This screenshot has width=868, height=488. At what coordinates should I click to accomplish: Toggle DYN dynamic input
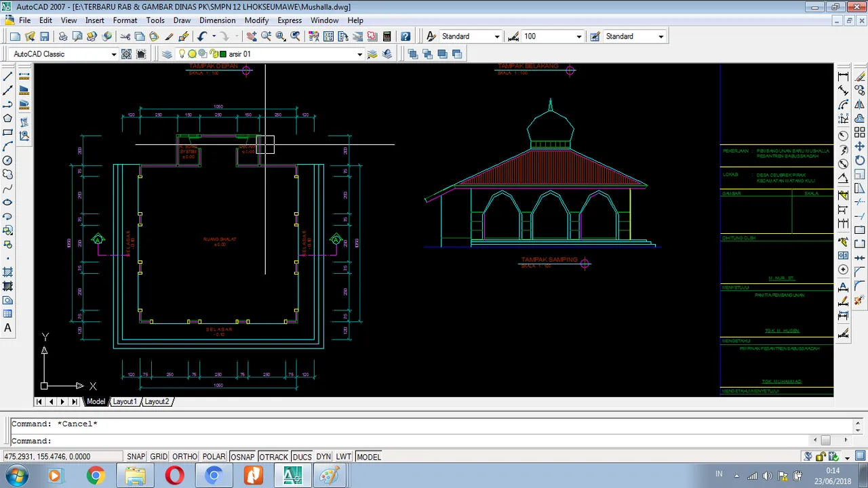pyautogui.click(x=323, y=457)
